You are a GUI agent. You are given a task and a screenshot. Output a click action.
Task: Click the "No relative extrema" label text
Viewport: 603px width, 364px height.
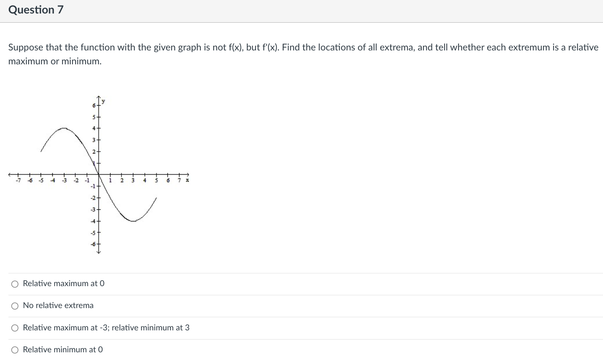point(58,306)
